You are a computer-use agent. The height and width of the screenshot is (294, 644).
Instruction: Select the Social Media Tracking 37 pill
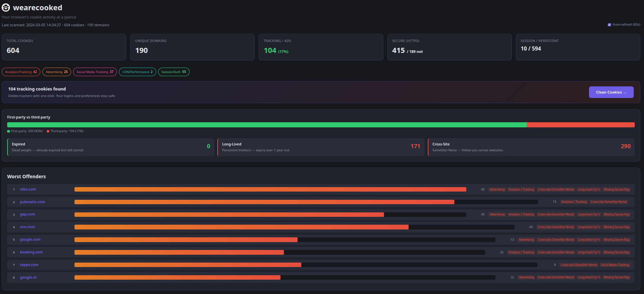pos(95,72)
